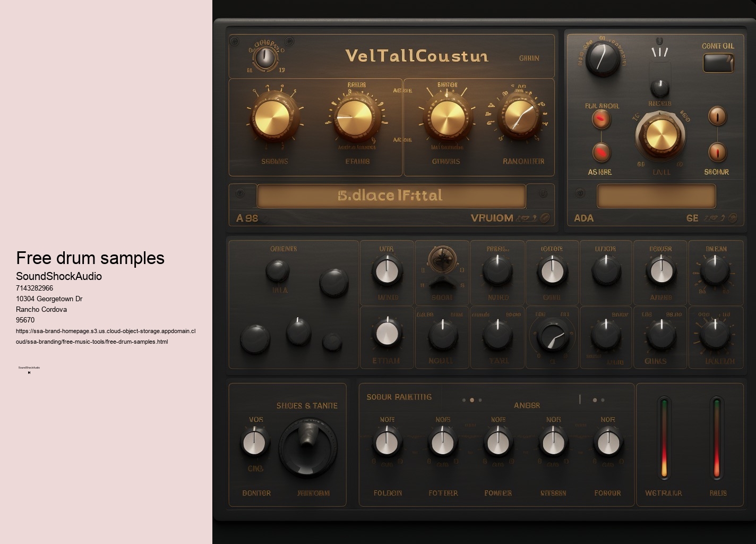Click the NOR knob above FONOUR
The image size is (756, 544).
(608, 442)
